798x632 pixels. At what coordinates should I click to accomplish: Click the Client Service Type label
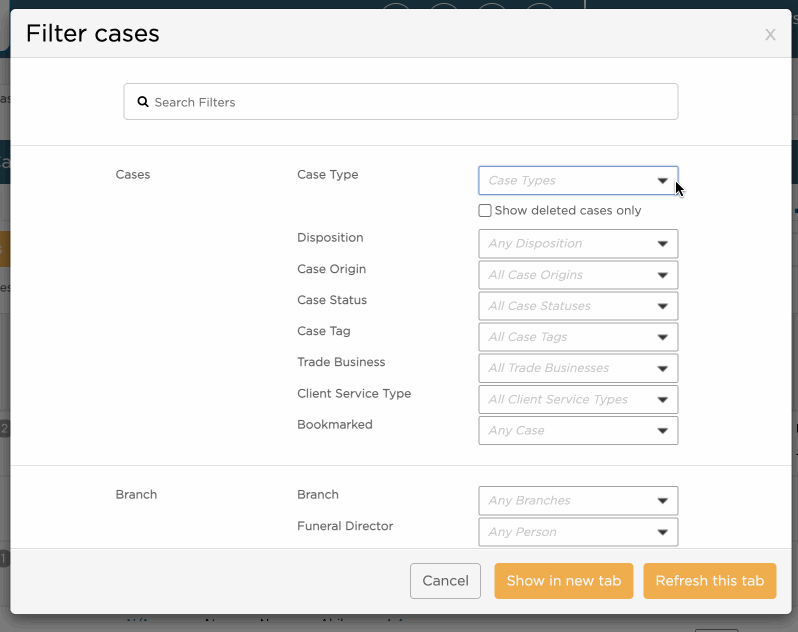pos(354,393)
